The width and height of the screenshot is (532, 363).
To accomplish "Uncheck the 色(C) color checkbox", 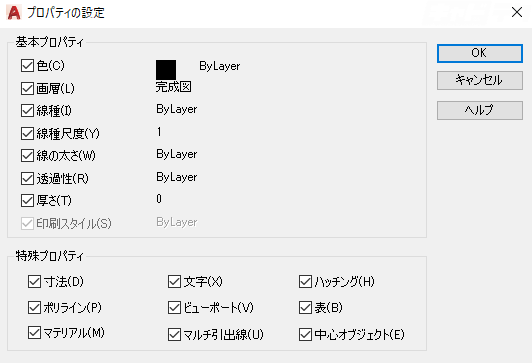I will click(x=27, y=65).
